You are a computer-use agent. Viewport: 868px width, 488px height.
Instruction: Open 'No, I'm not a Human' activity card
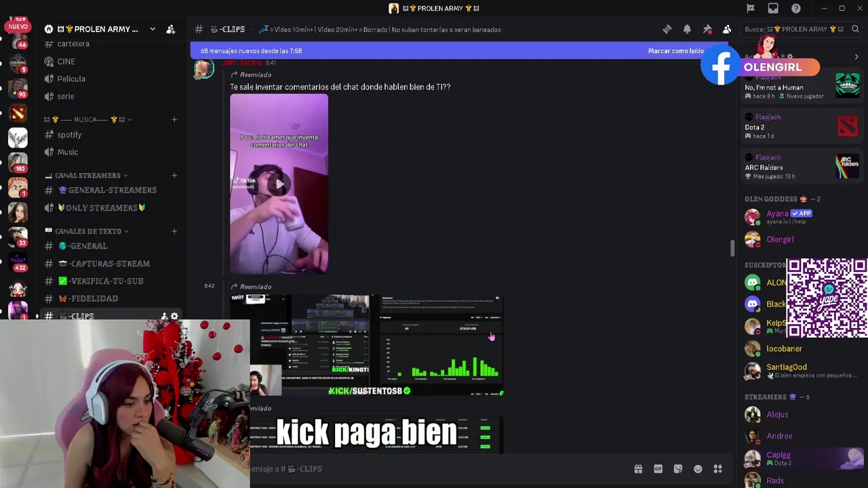801,87
